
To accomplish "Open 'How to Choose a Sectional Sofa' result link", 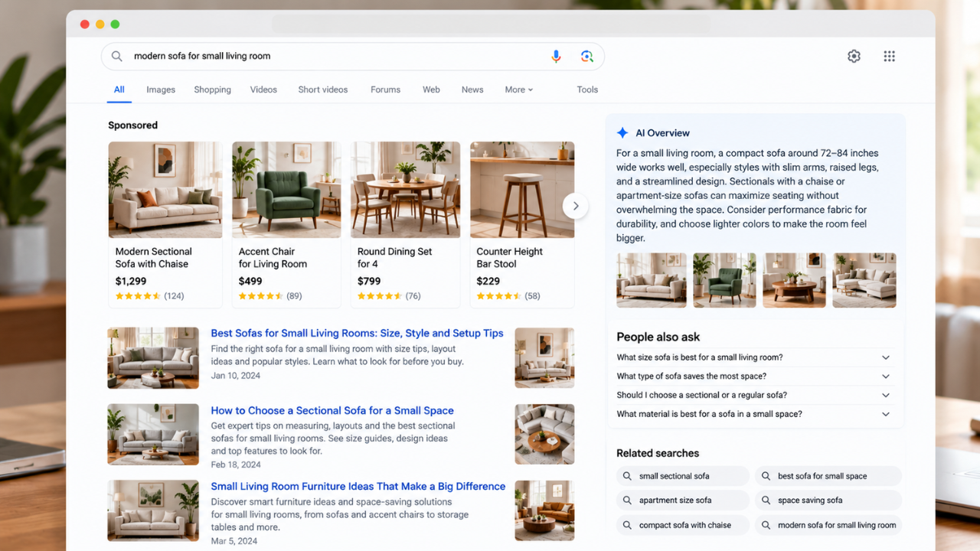I will click(332, 410).
